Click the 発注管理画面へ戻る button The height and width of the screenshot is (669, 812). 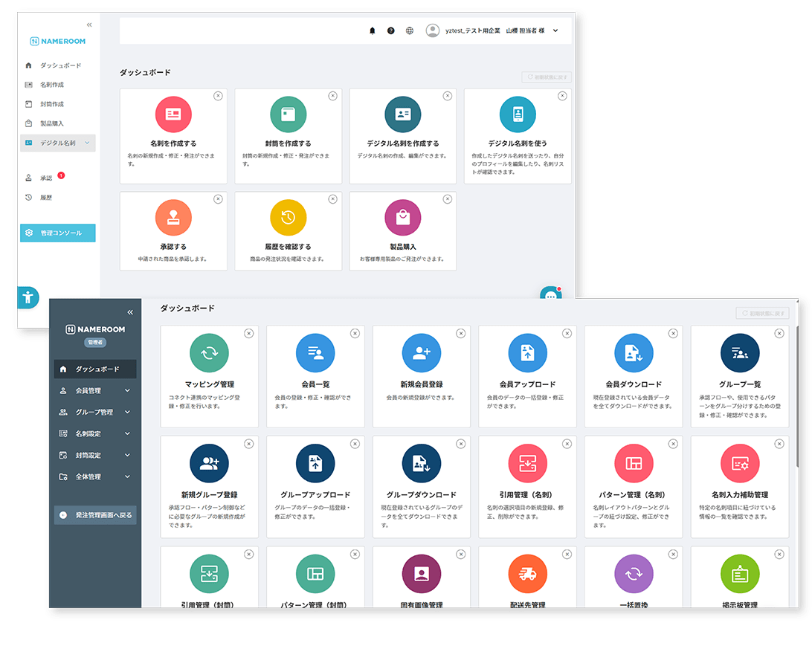pyautogui.click(x=95, y=515)
